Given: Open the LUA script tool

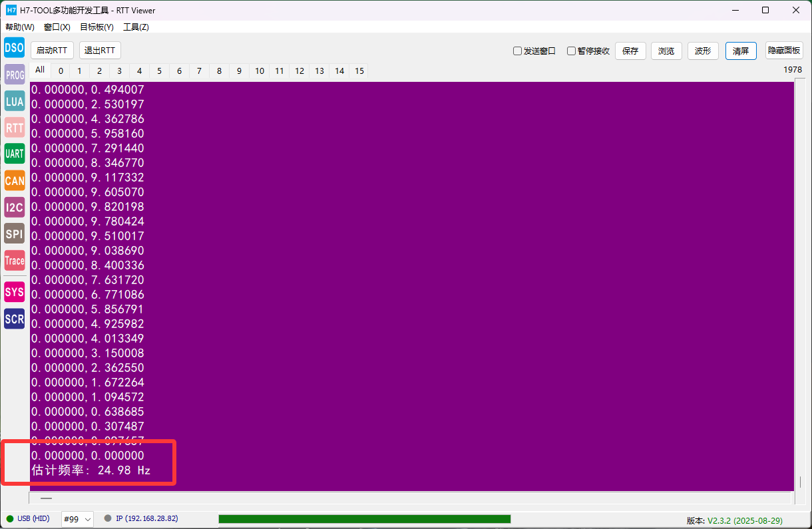Looking at the screenshot, I should tap(14, 101).
